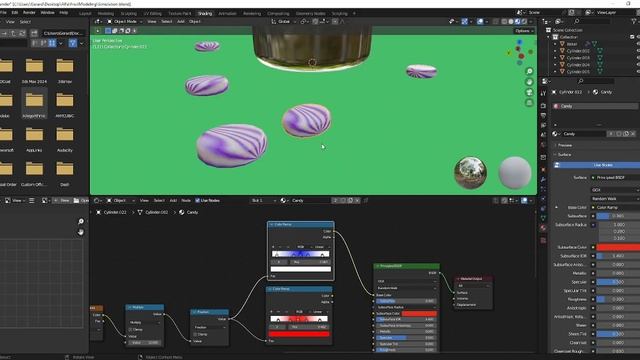Collapse the Collection tree in outliner

click(x=549, y=37)
